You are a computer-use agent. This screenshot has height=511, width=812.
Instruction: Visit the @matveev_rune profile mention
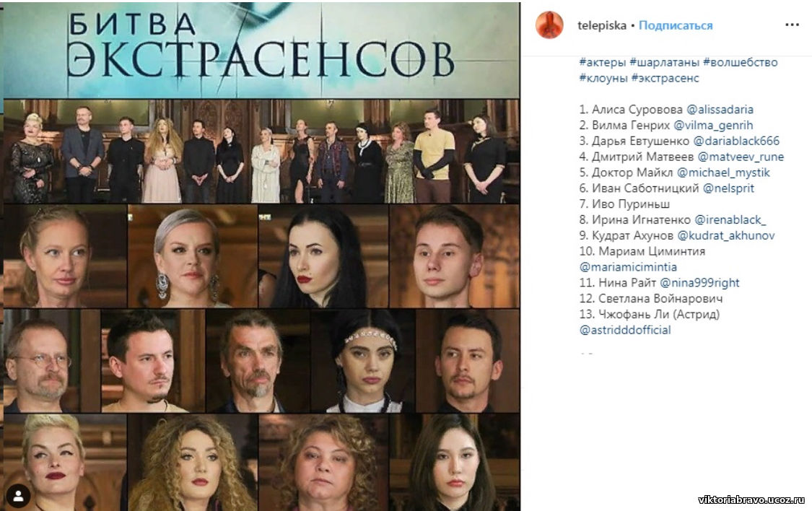(x=741, y=157)
